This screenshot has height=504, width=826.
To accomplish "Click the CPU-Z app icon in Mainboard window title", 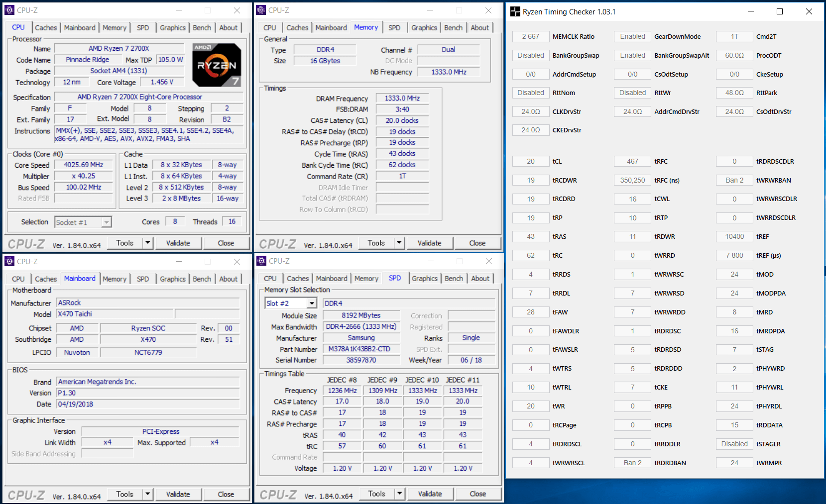I will (x=9, y=261).
